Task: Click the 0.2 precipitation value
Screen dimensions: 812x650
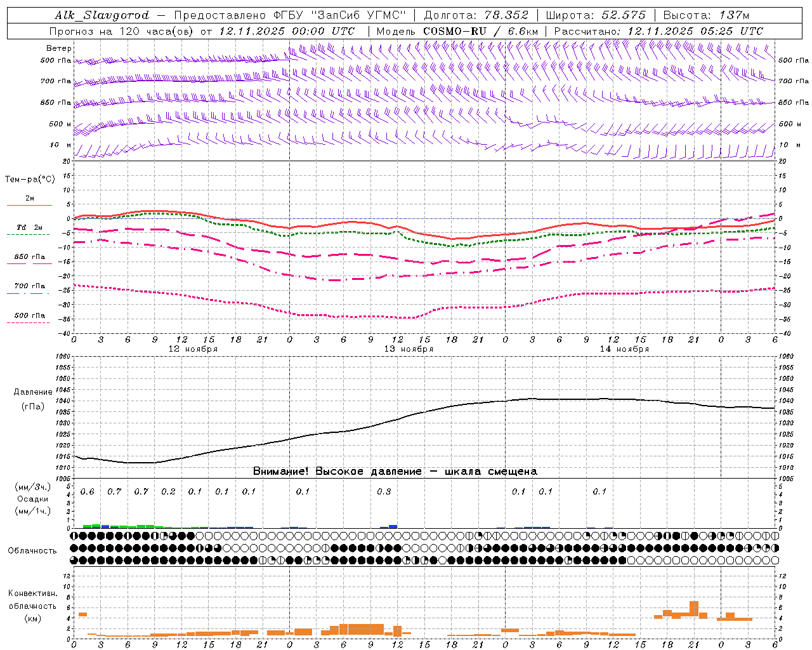Action: tap(168, 491)
